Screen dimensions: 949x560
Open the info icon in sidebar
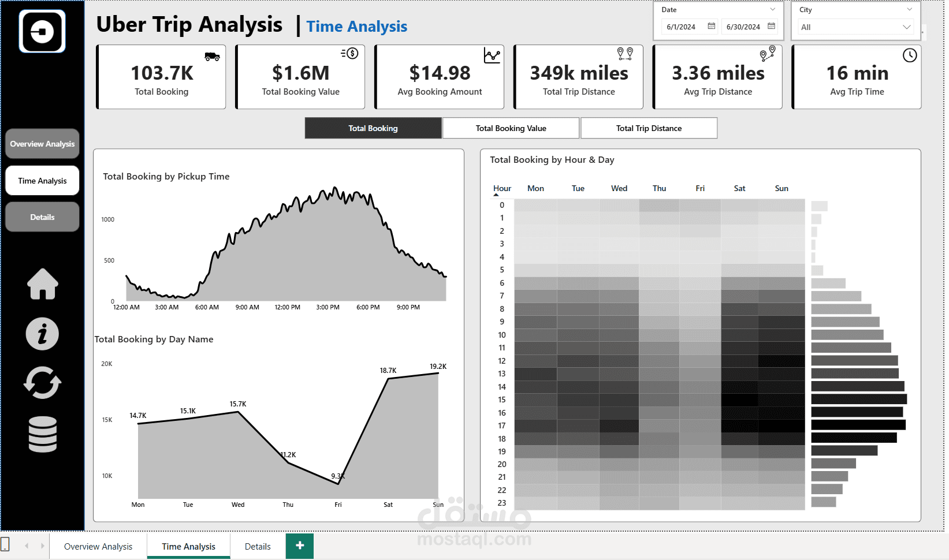(42, 334)
